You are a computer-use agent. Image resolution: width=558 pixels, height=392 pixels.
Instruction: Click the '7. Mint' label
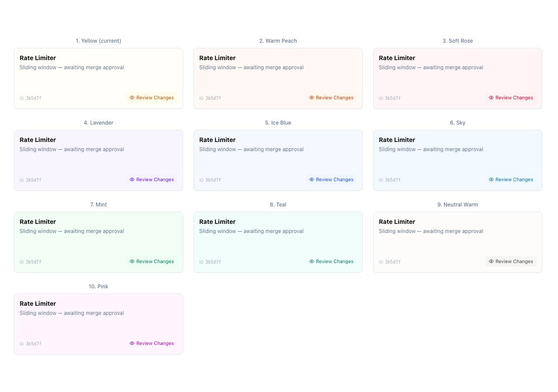[x=99, y=205]
